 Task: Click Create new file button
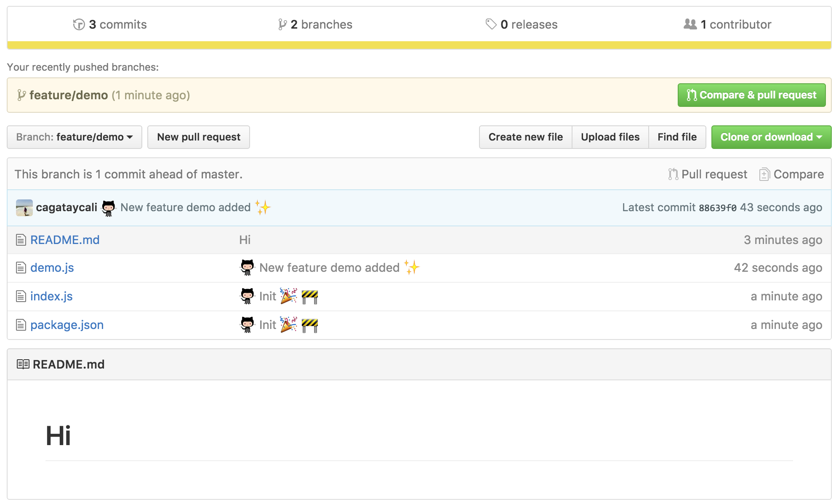pyautogui.click(x=525, y=137)
